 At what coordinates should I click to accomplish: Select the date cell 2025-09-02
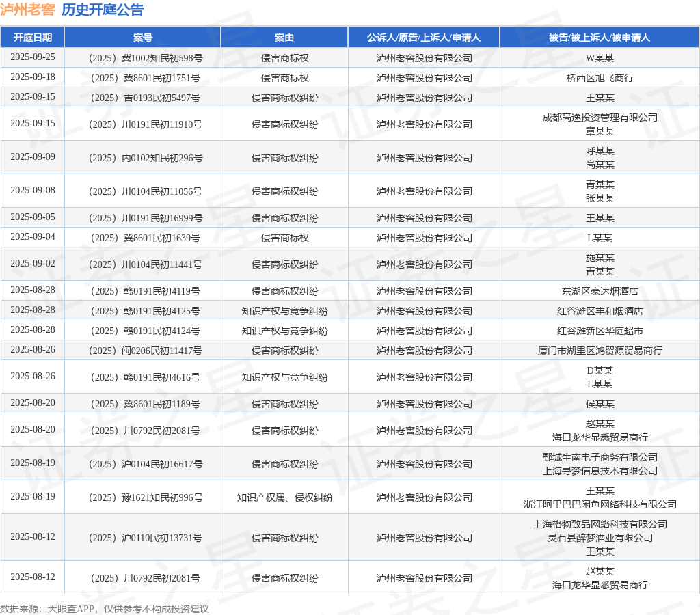(x=33, y=263)
